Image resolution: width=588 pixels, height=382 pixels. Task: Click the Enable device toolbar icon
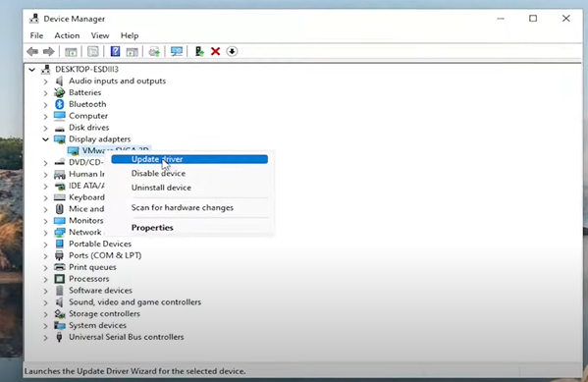[199, 51]
